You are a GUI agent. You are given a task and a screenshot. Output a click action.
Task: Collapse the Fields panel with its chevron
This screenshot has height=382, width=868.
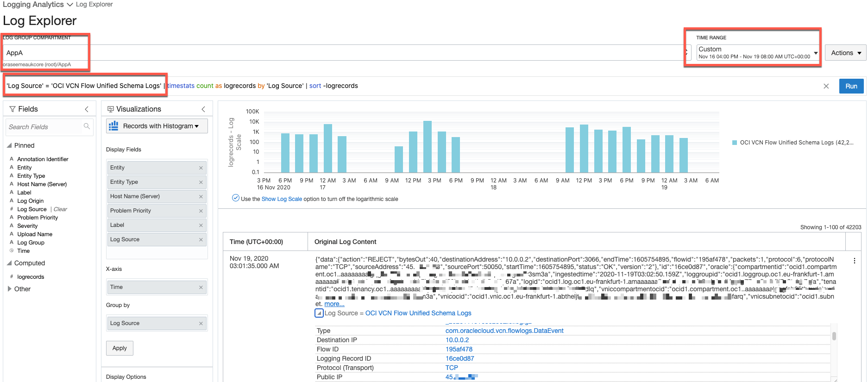click(x=87, y=109)
